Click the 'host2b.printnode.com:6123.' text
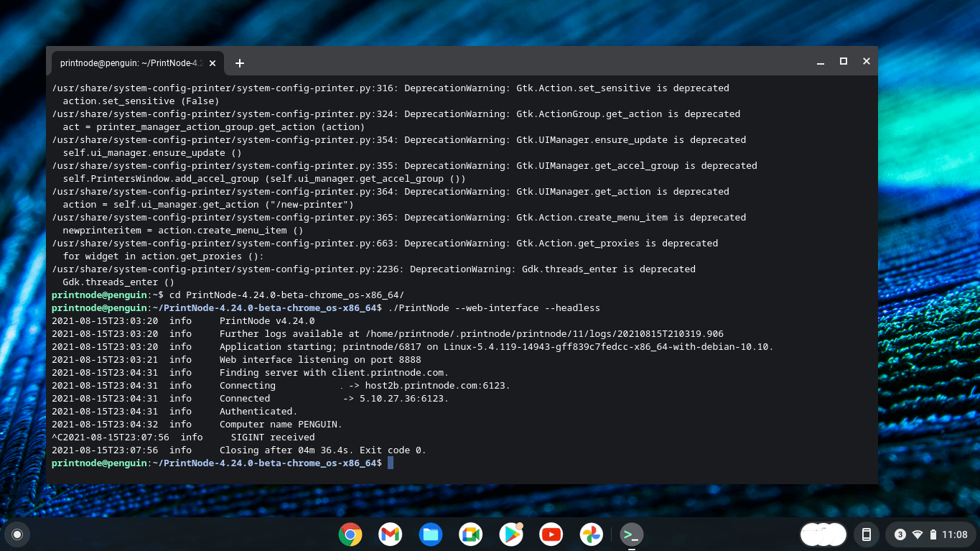The height and width of the screenshot is (551, 980). pos(438,386)
